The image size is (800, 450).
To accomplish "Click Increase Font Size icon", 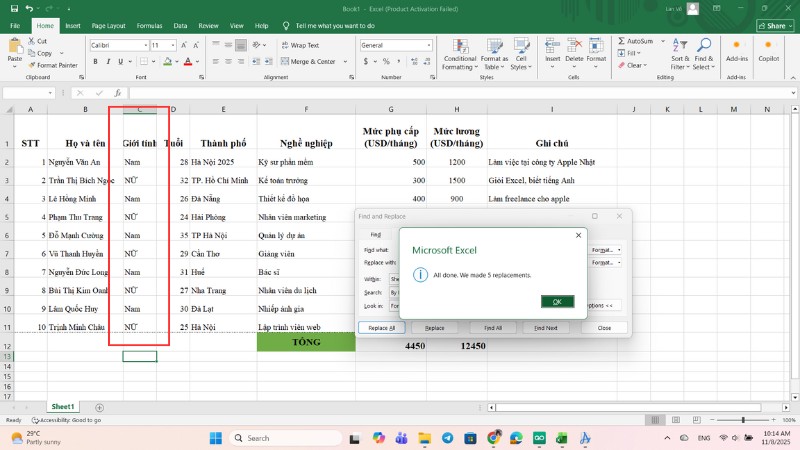I will 184,45.
